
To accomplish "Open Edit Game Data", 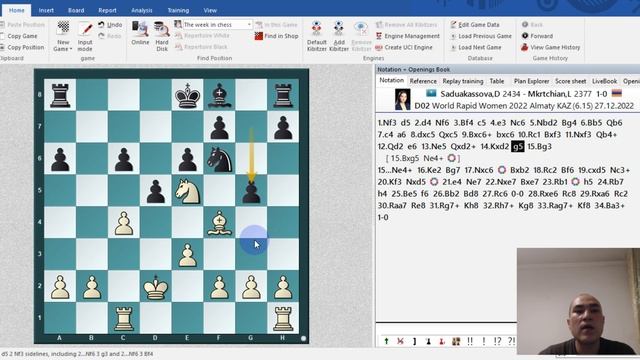I will (x=475, y=25).
